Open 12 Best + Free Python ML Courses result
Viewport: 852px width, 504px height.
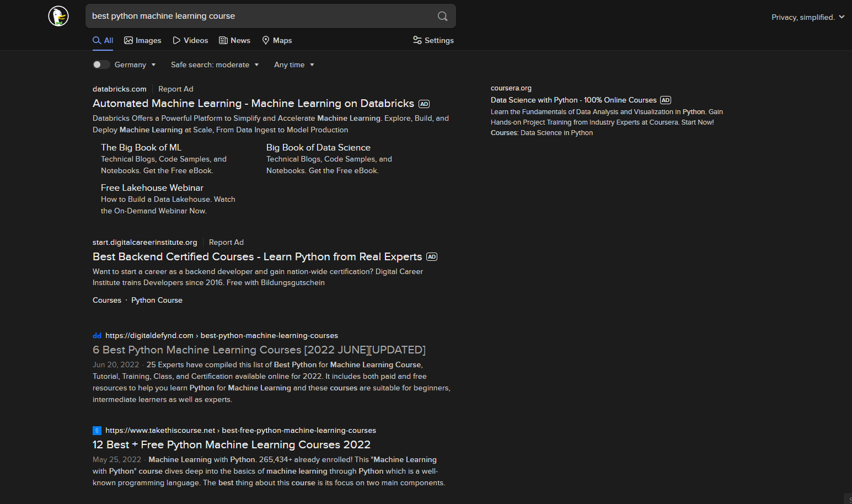pos(232,445)
